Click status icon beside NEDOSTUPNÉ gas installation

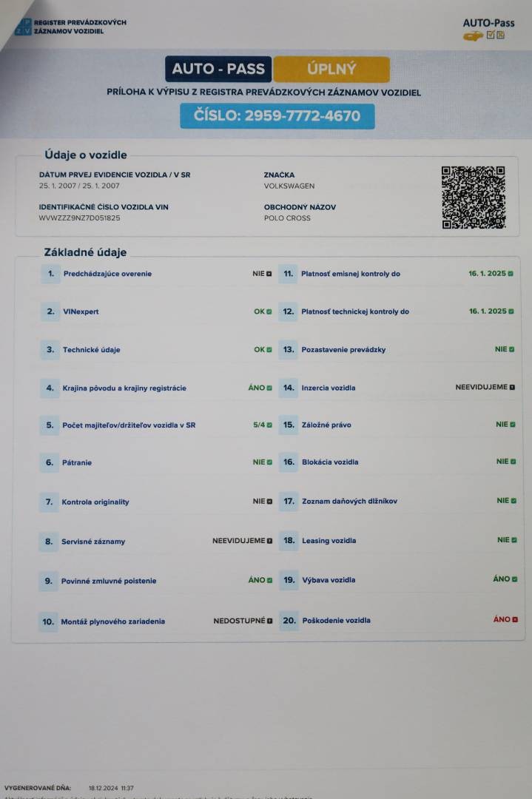click(269, 621)
